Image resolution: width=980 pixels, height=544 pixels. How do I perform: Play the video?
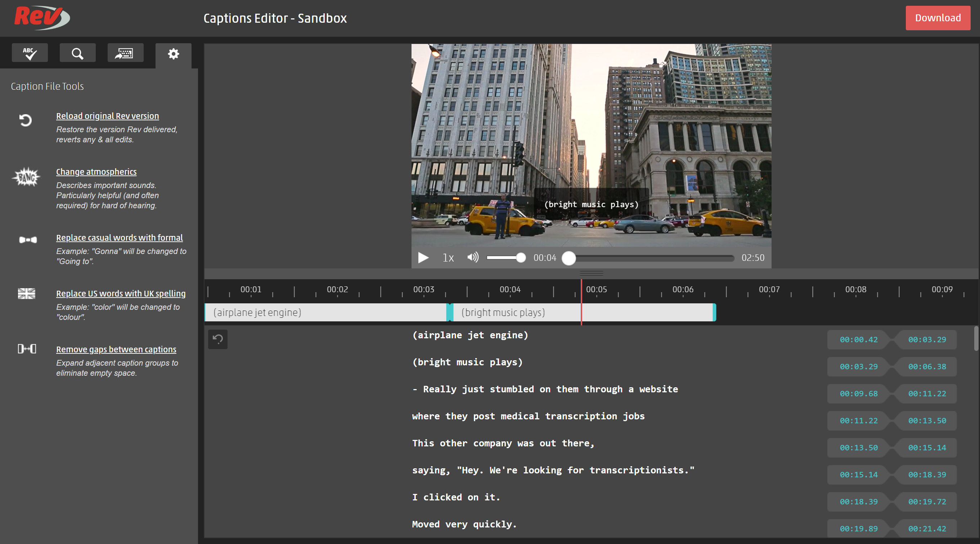[x=423, y=258]
